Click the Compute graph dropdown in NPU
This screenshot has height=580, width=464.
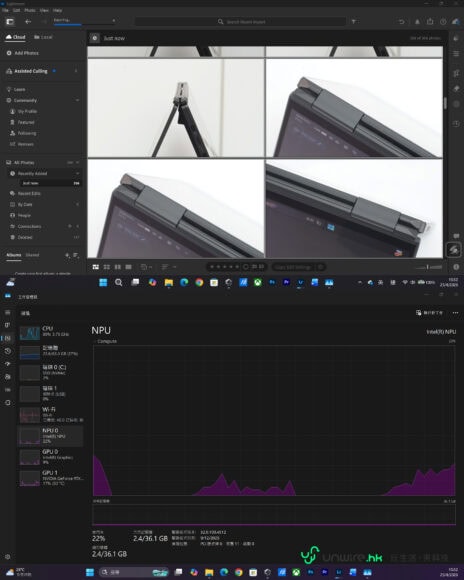coord(105,341)
